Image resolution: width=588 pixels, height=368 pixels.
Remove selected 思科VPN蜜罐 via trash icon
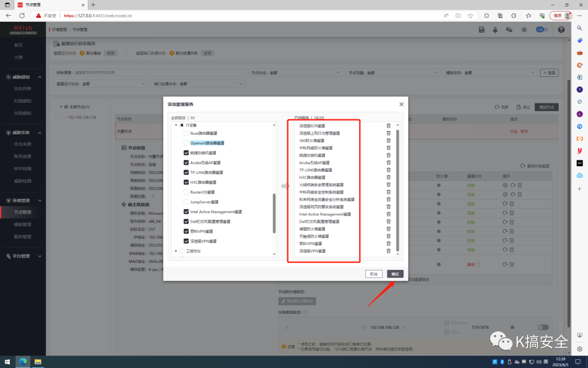389,243
